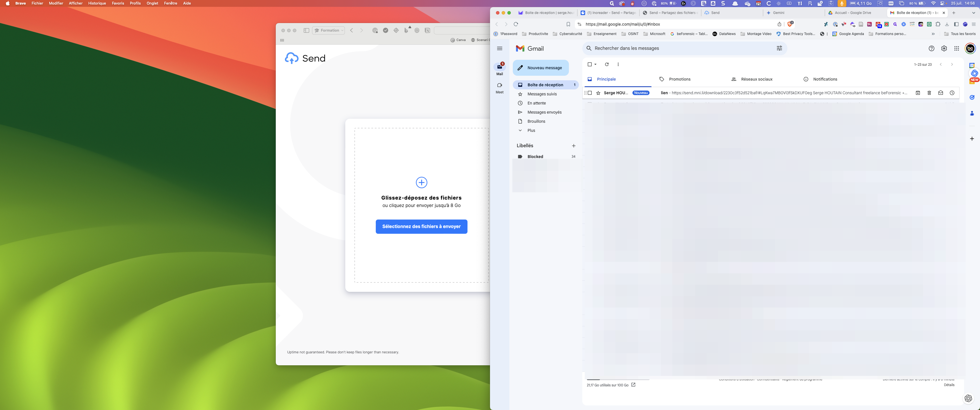Create a new label with Libellés plus

(x=574, y=146)
